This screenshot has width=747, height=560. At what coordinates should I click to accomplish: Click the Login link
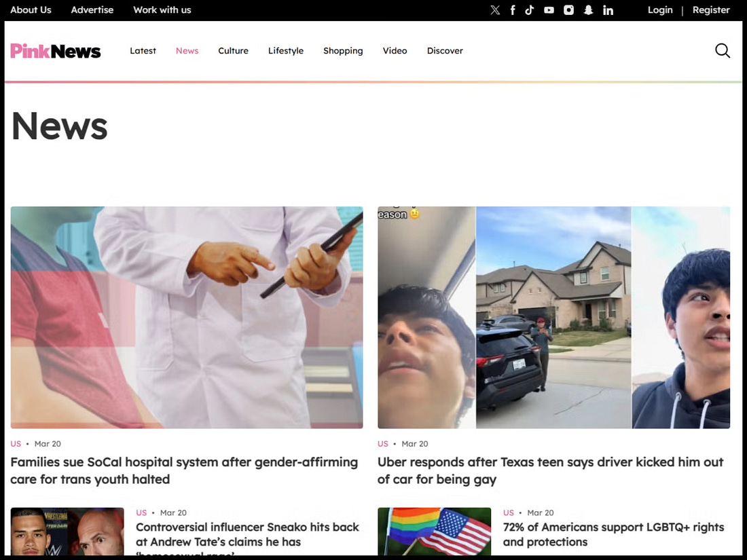click(660, 10)
